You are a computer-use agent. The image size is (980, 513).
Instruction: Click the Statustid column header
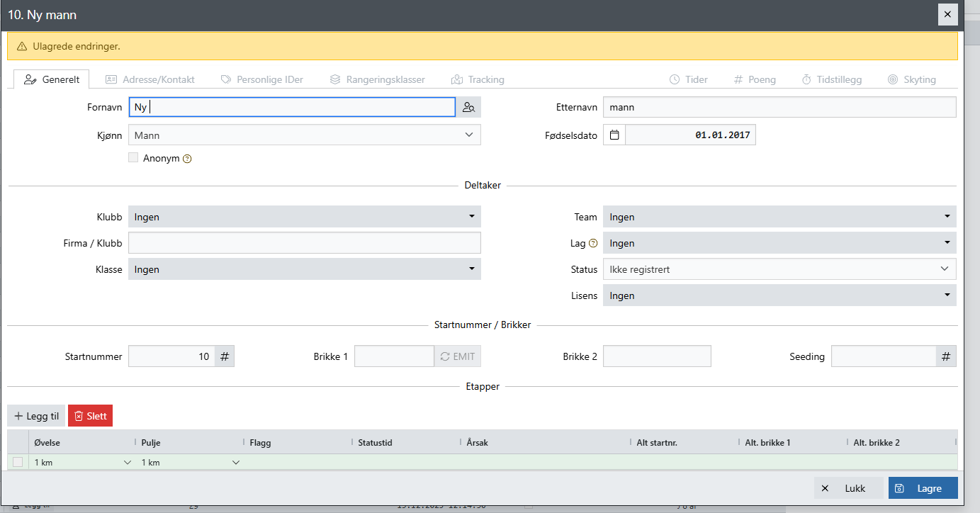tap(407, 442)
